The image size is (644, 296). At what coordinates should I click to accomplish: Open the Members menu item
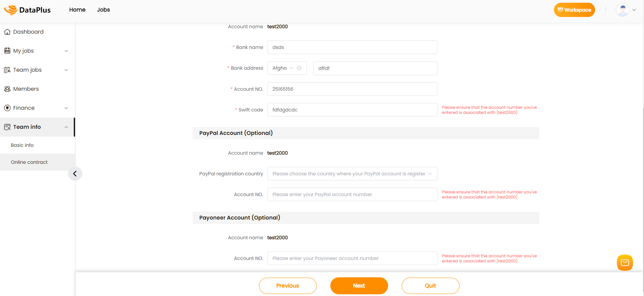[x=37, y=89]
